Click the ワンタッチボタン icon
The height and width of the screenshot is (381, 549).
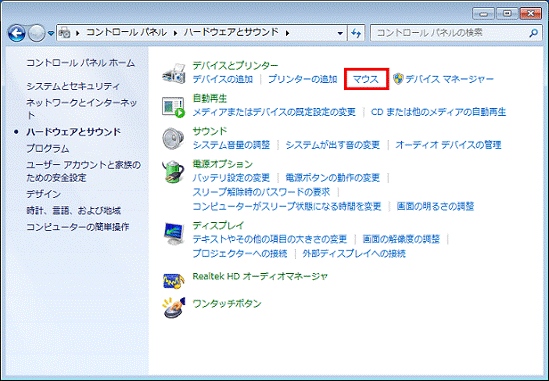pyautogui.click(x=174, y=307)
